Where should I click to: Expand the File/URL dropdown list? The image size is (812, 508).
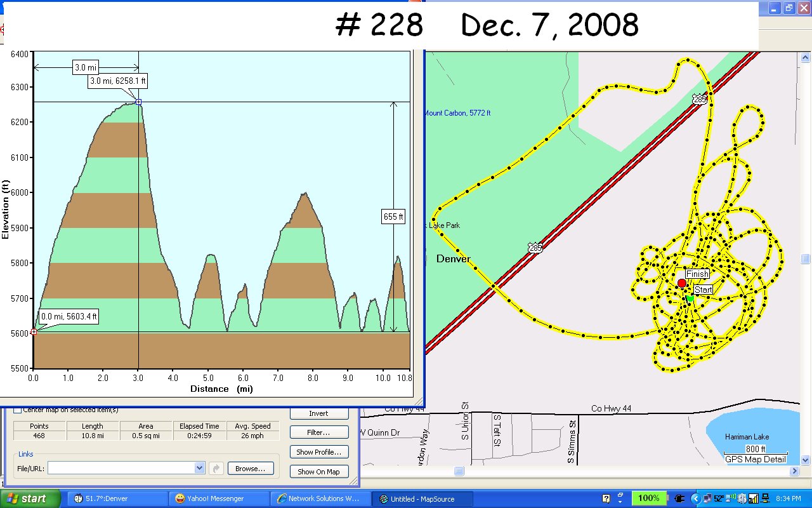pos(200,468)
